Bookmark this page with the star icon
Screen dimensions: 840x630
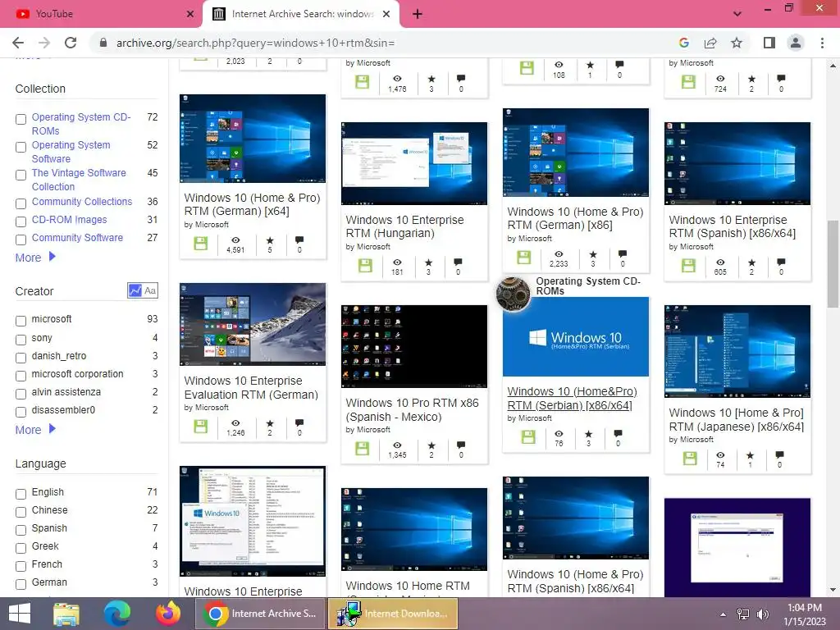click(737, 43)
